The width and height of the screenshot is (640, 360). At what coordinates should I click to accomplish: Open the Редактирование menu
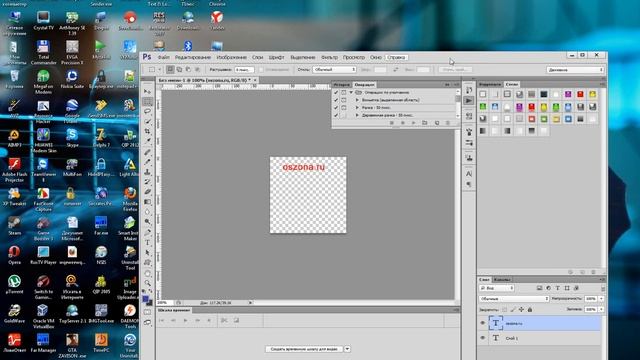193,58
